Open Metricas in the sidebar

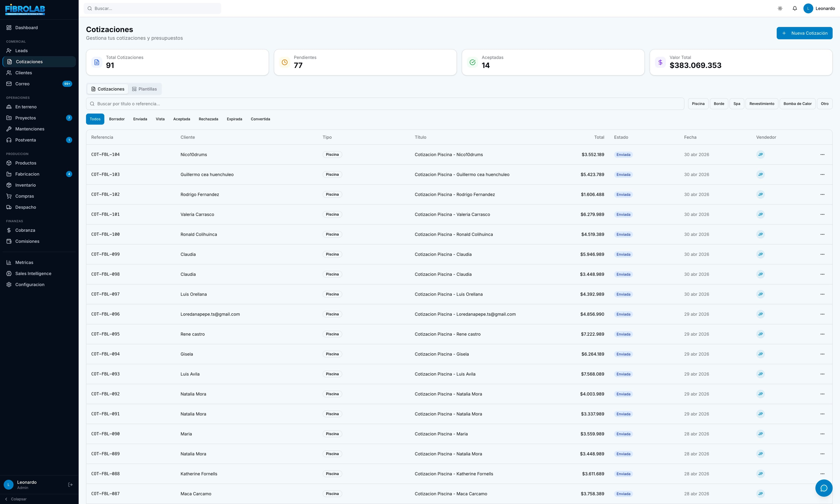pos(39,262)
